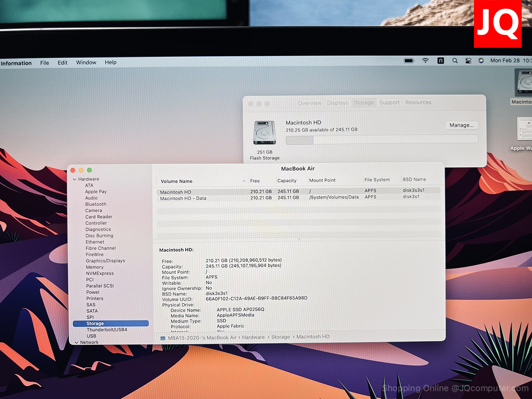Open Spotlight search magnifier icon

[x=455, y=61]
